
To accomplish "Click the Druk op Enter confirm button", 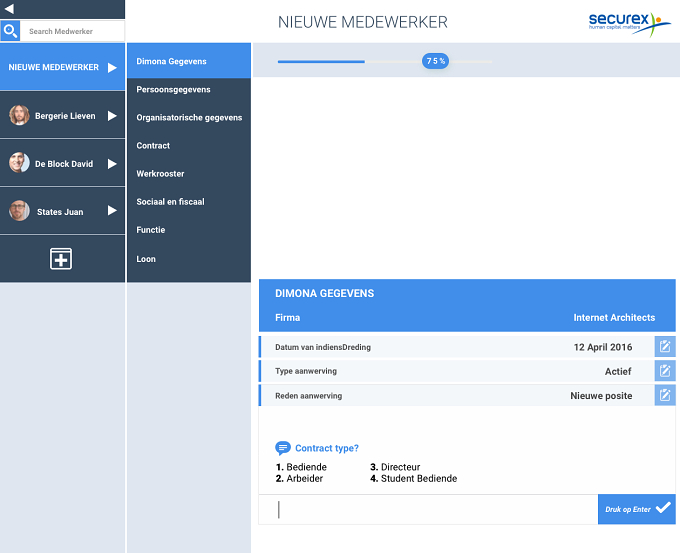I will pos(637,509).
